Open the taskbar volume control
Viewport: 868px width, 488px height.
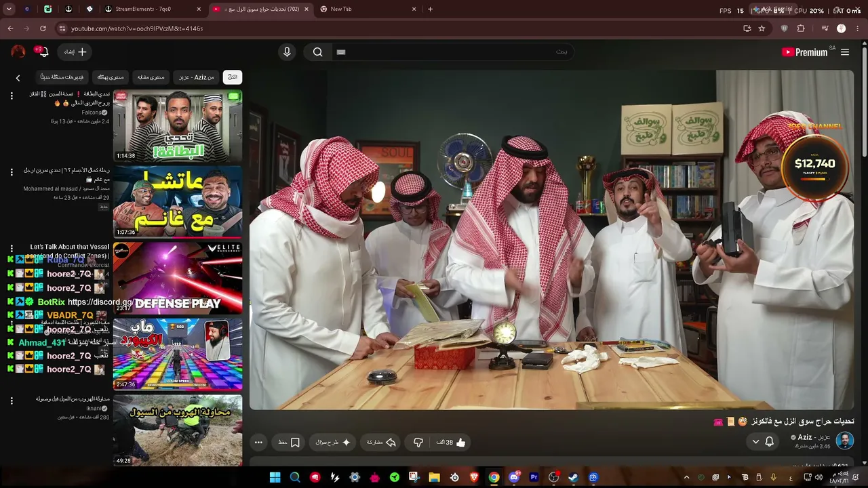pos(819,477)
